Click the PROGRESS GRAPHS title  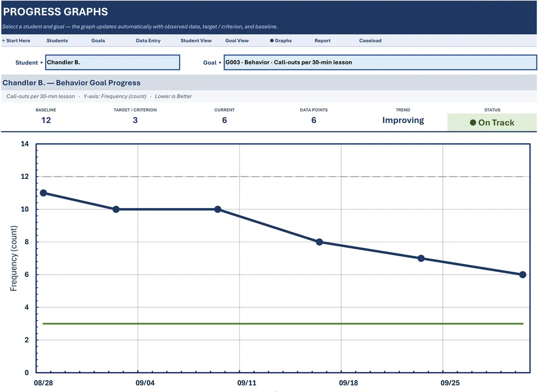point(55,12)
